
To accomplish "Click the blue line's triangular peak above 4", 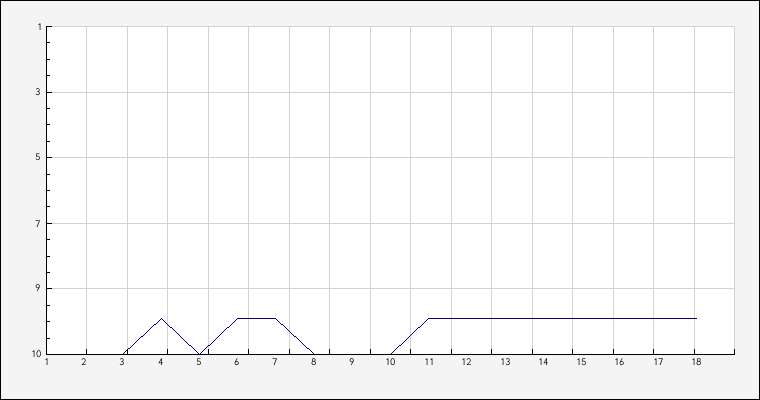I will pos(161,319).
